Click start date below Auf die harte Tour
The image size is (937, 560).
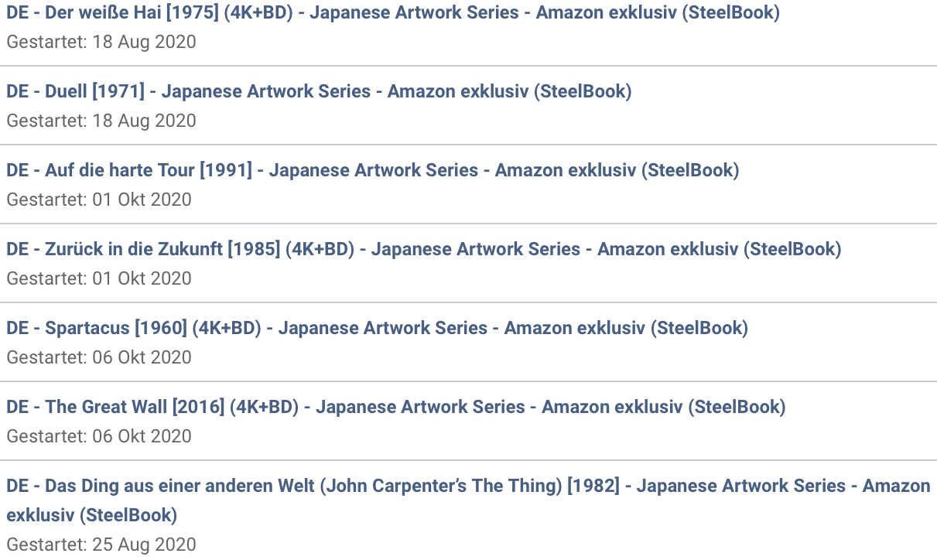click(99, 200)
